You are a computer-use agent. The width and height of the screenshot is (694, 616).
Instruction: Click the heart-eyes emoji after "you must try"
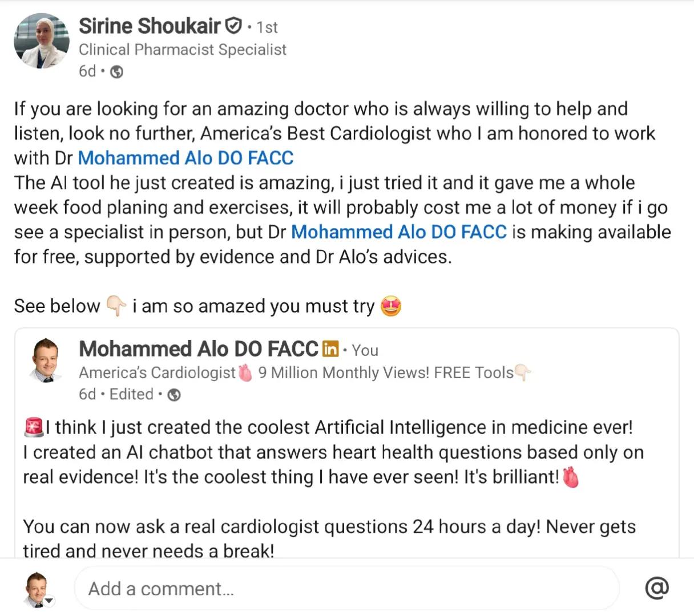[391, 306]
